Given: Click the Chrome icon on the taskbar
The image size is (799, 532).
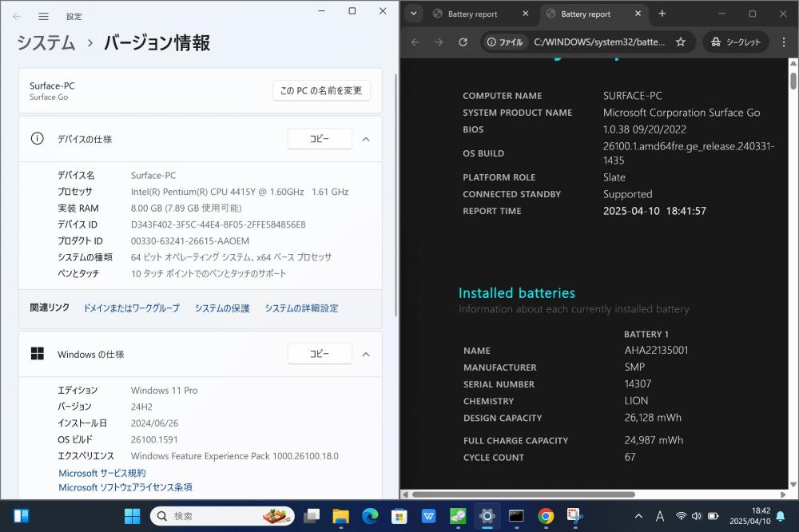Looking at the screenshot, I should click(546, 516).
